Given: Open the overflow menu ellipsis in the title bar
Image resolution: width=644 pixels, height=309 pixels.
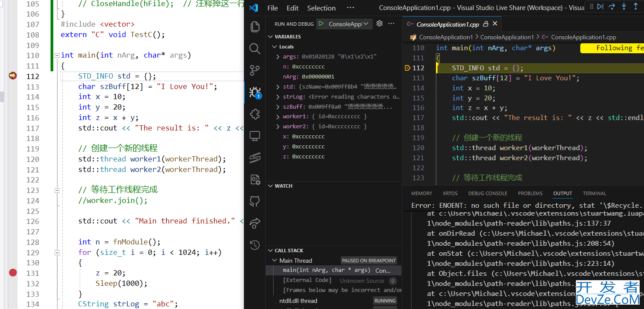Looking at the screenshot, I should click(x=350, y=8).
